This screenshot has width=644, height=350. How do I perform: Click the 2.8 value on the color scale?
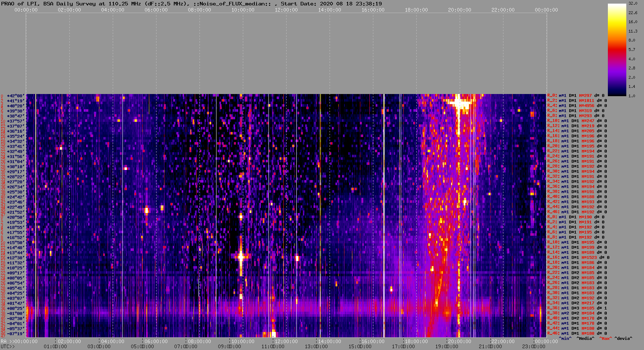tap(632, 68)
